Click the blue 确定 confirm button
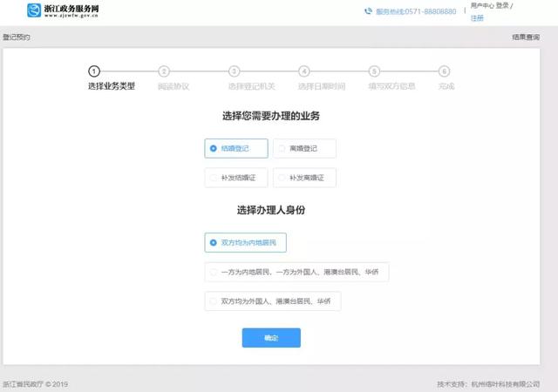558x392 pixels. [x=271, y=338]
